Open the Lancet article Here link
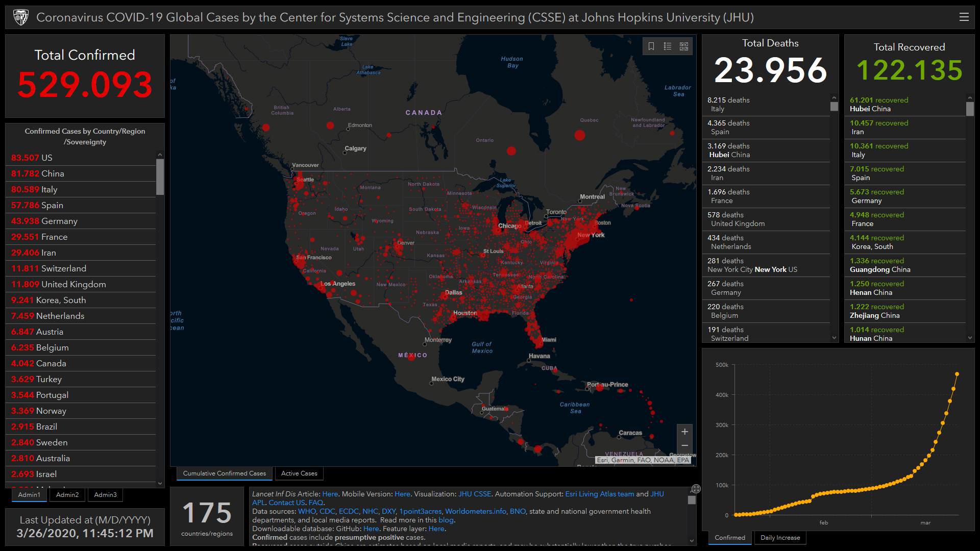This screenshot has width=980, height=551. [330, 494]
